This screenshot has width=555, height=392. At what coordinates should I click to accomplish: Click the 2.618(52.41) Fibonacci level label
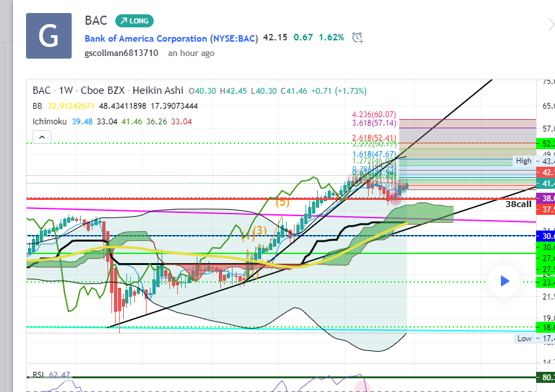pyautogui.click(x=374, y=137)
